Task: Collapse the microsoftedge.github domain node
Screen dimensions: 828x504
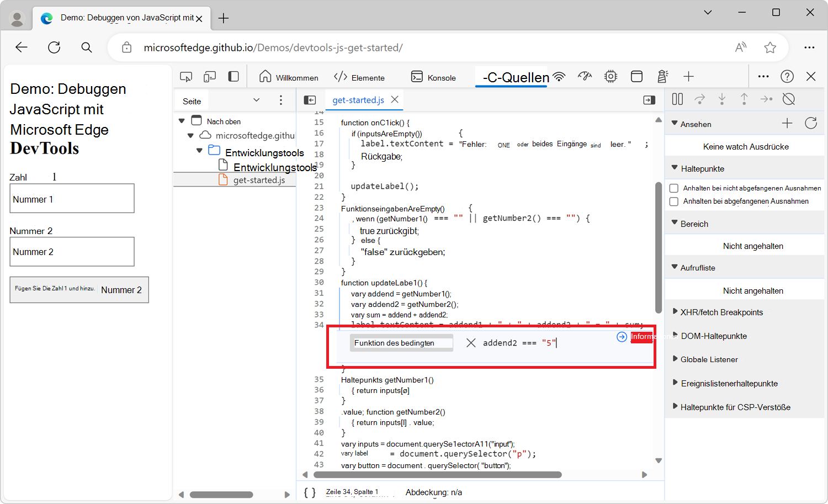Action: pyautogui.click(x=190, y=135)
